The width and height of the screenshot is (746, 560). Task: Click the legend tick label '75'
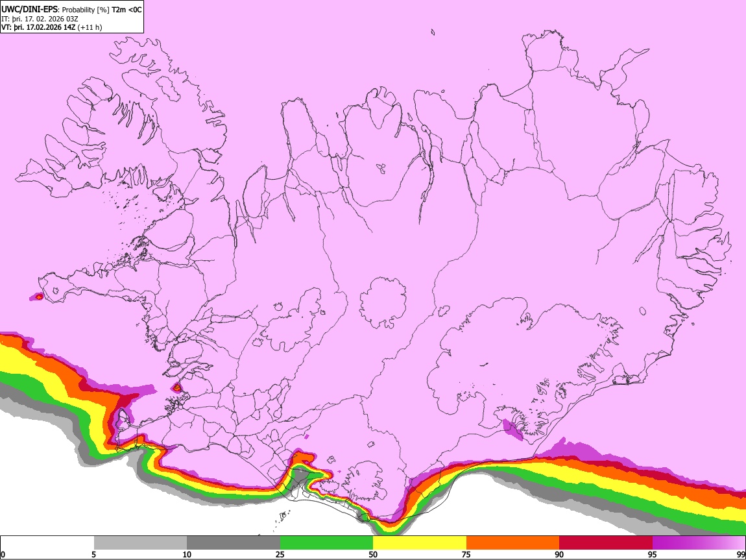click(x=466, y=554)
